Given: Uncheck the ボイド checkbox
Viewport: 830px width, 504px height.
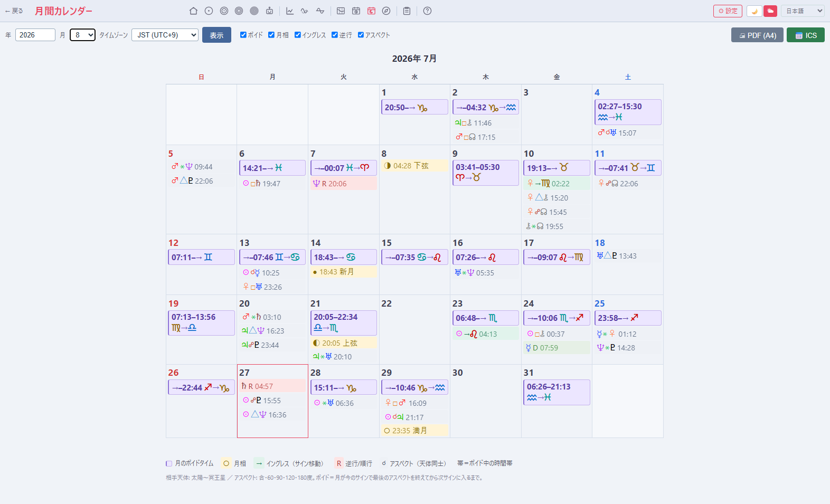Looking at the screenshot, I should tap(243, 35).
